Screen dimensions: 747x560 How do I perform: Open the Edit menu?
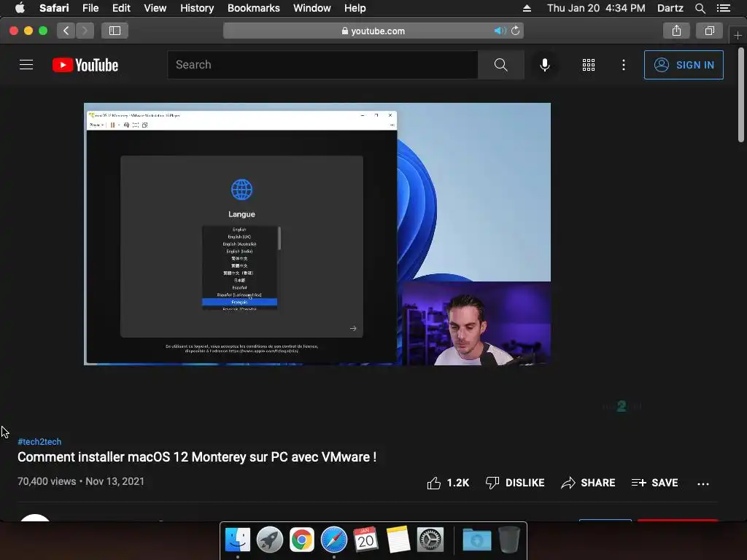[x=121, y=8]
